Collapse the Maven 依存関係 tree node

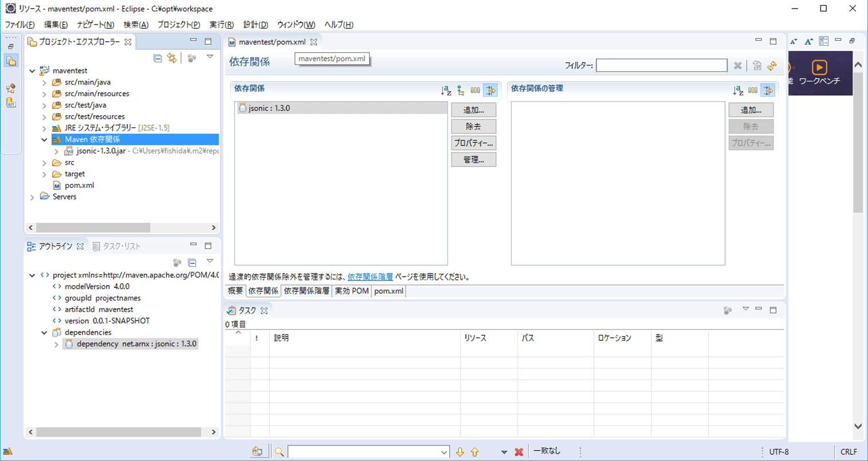(x=44, y=139)
